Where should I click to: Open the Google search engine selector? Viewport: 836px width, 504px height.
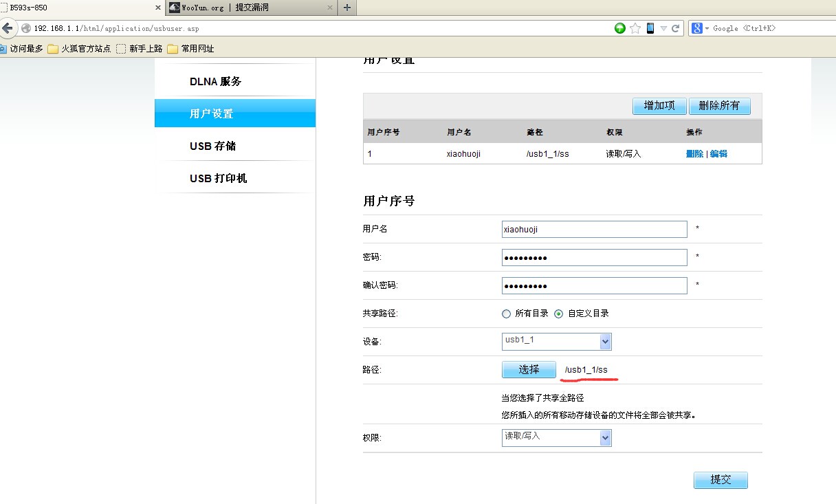click(x=701, y=28)
